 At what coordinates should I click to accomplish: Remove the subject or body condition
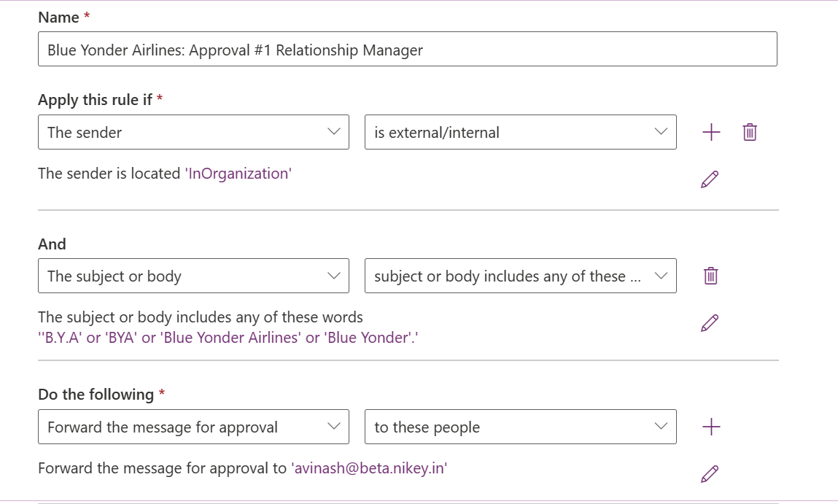coord(710,276)
